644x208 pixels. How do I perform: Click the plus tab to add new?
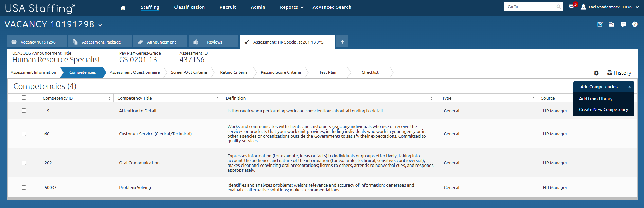click(x=342, y=42)
